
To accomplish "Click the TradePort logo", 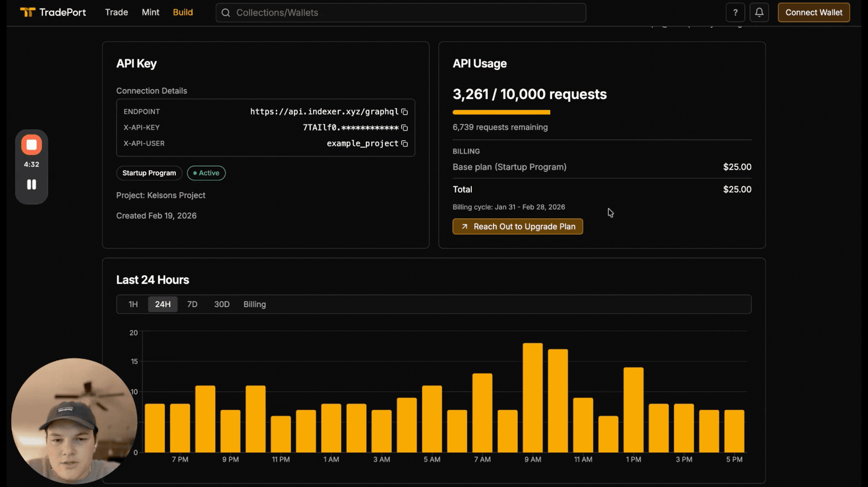I will coord(52,13).
